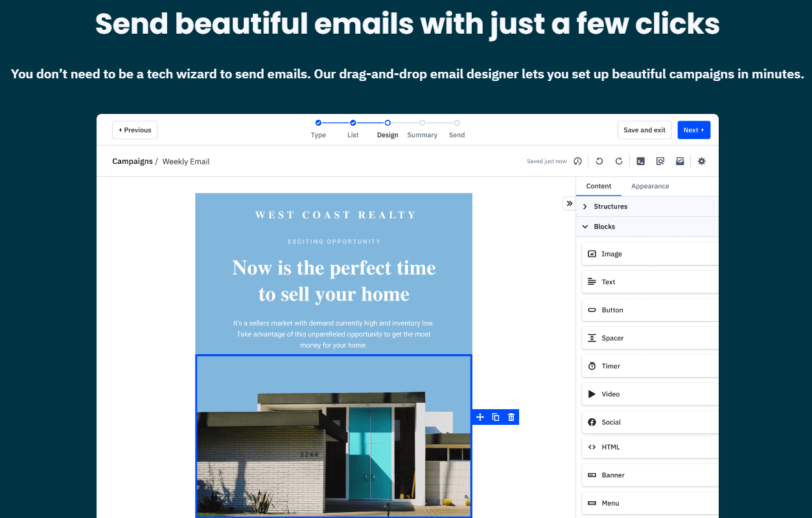Open the Content tab

click(599, 186)
